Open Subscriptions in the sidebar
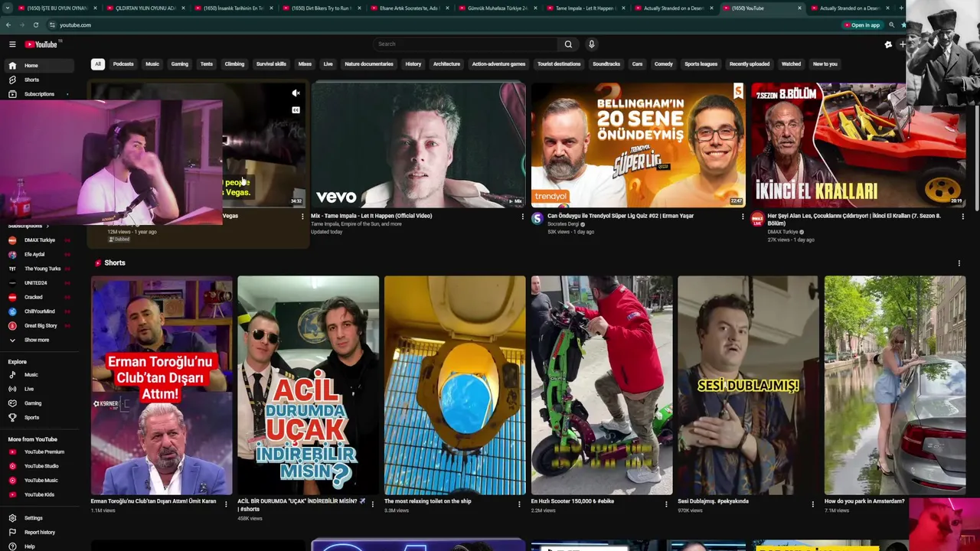Image resolution: width=980 pixels, height=551 pixels. [x=38, y=94]
